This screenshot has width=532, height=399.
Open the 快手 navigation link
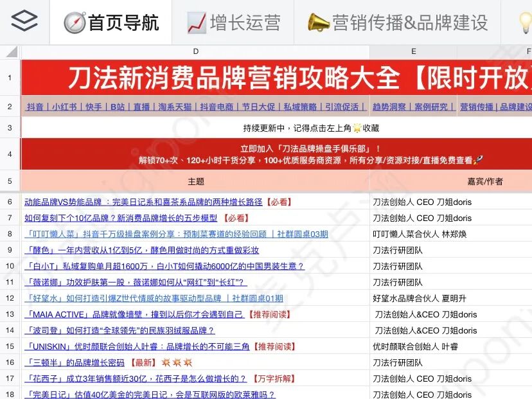[94, 107]
